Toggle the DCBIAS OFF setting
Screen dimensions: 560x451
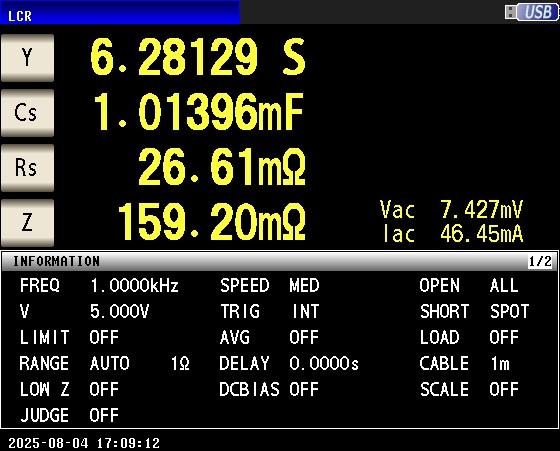tap(269, 389)
